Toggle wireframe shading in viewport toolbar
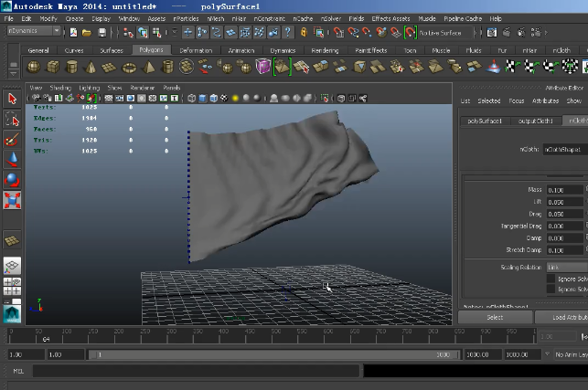The height and width of the screenshot is (390, 588). [192, 98]
